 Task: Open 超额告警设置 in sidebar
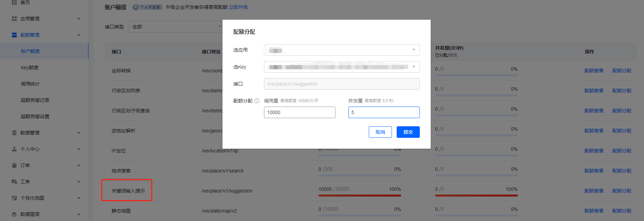tap(35, 116)
